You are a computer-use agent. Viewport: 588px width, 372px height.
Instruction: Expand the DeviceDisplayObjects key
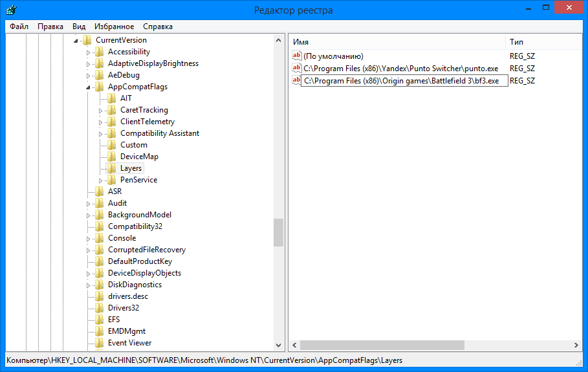pos(88,274)
